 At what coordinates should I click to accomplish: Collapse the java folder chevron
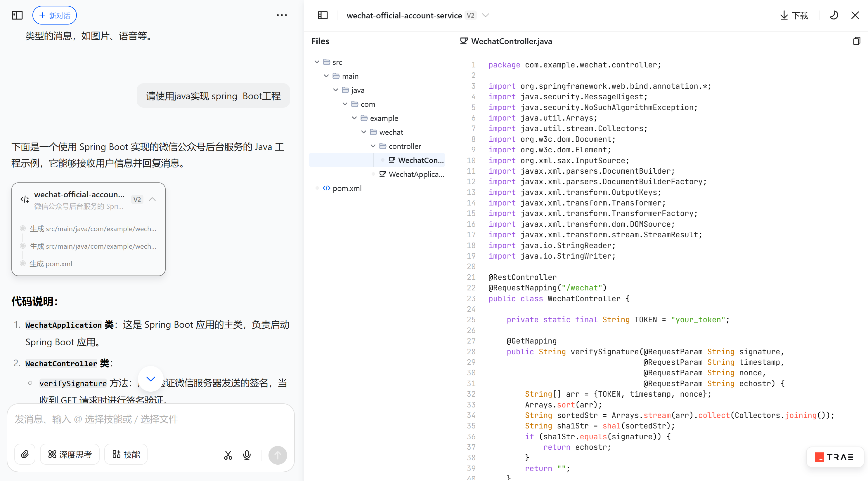pos(336,90)
